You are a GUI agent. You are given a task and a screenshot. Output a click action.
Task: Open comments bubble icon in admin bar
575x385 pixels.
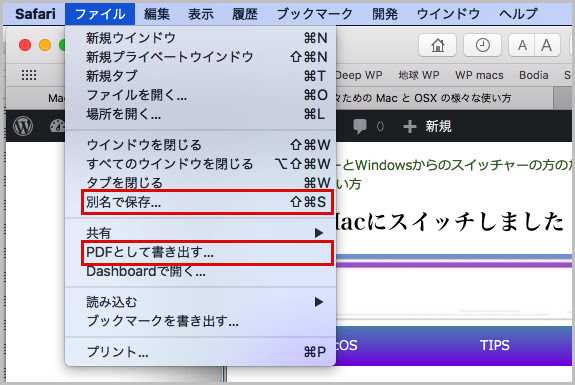(x=360, y=126)
